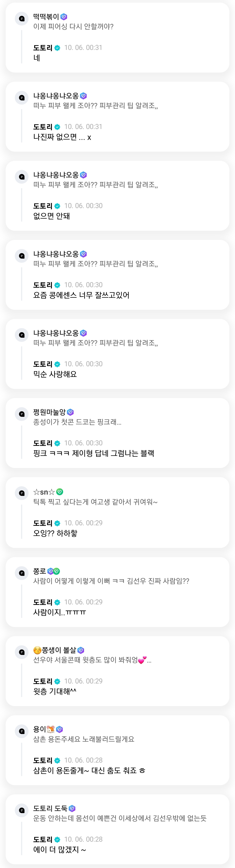Click 😚쫑생이 볼살's avatar icon
Screen dimensions: 235x868
pyautogui.click(x=22, y=652)
